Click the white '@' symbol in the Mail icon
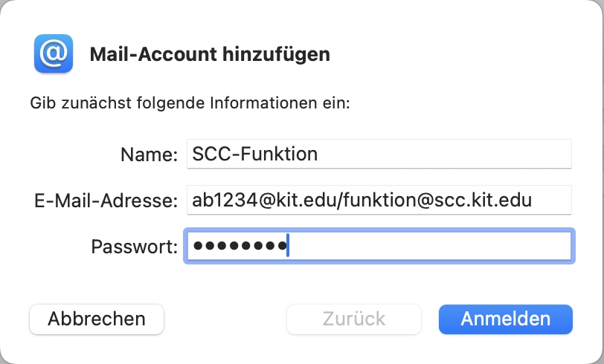604x364 pixels. click(53, 53)
